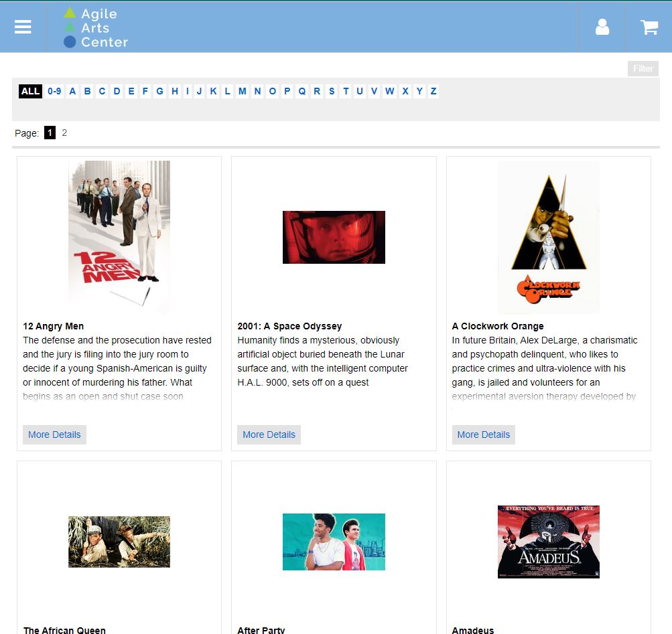672x634 pixels.
Task: Filter titles starting with O
Action: click(273, 91)
